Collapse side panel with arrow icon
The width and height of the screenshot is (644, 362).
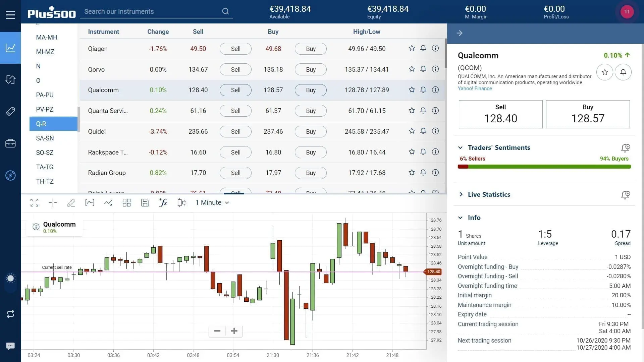pyautogui.click(x=460, y=33)
